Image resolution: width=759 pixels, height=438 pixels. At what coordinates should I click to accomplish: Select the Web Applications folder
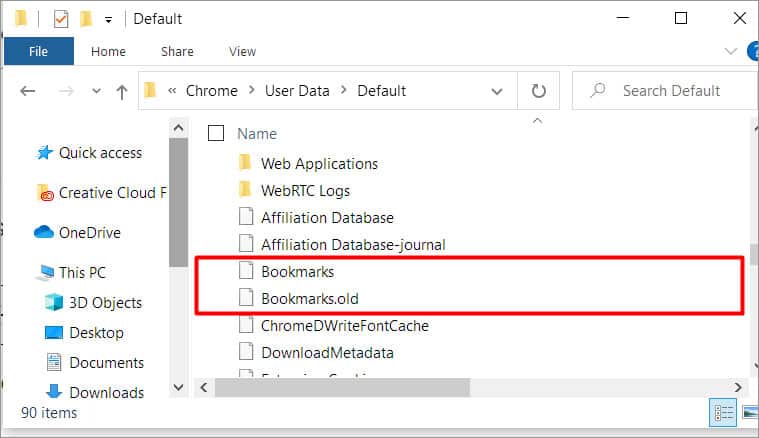[x=319, y=164]
